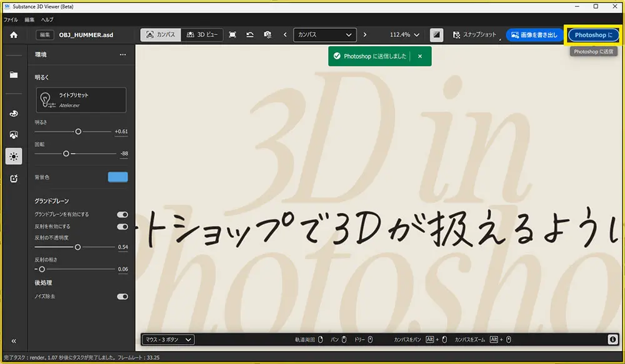Click the 明るく section heading
The height and width of the screenshot is (364, 625).
click(x=41, y=77)
